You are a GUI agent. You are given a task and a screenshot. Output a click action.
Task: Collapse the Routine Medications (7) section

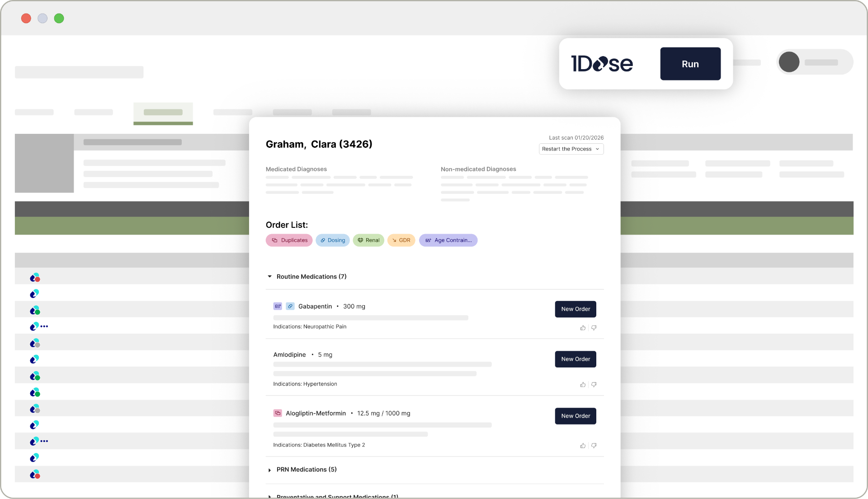(x=269, y=277)
